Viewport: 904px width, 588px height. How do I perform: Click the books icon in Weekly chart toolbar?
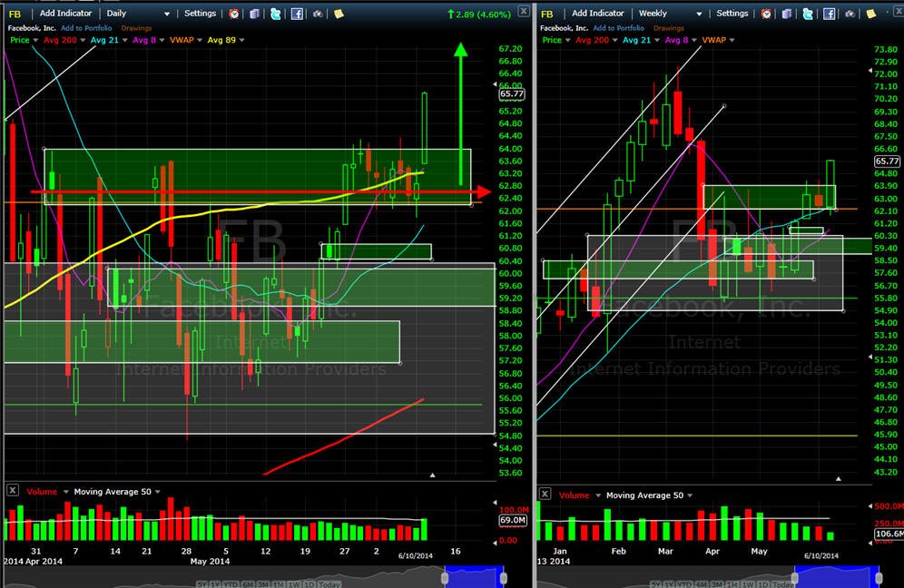pos(786,14)
